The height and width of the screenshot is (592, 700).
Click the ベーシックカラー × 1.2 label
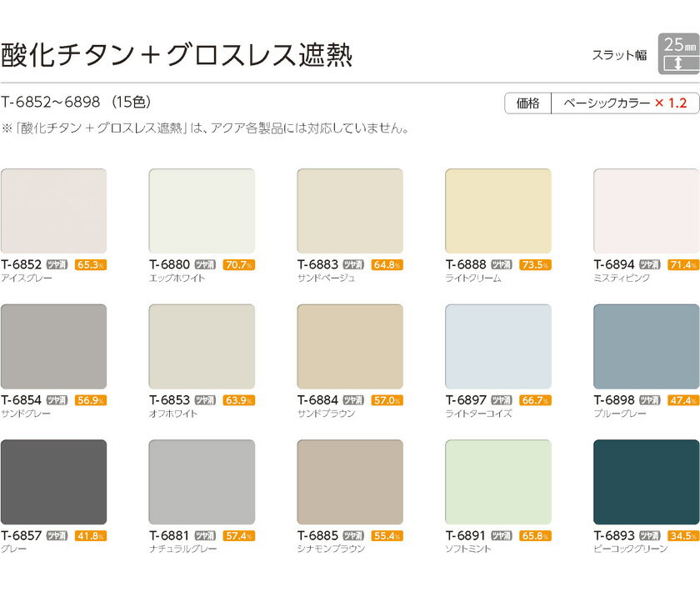click(625, 103)
